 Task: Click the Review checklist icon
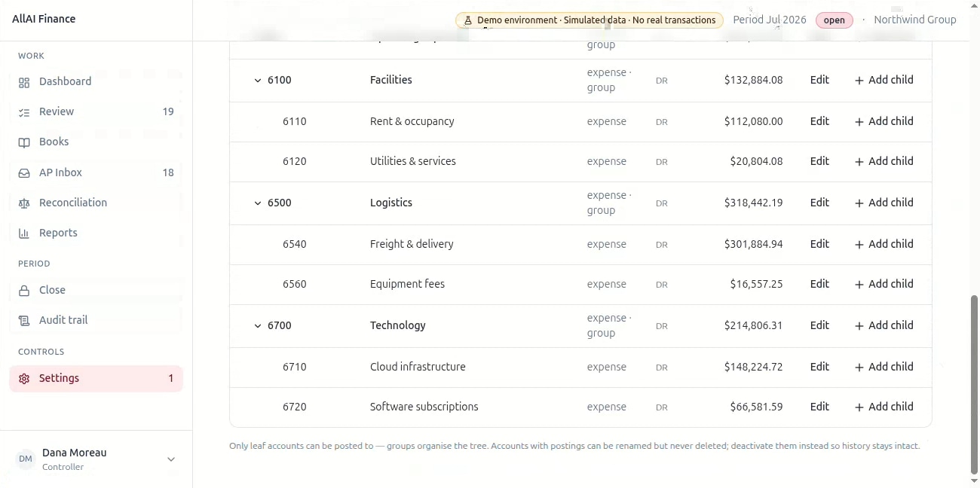click(x=24, y=112)
